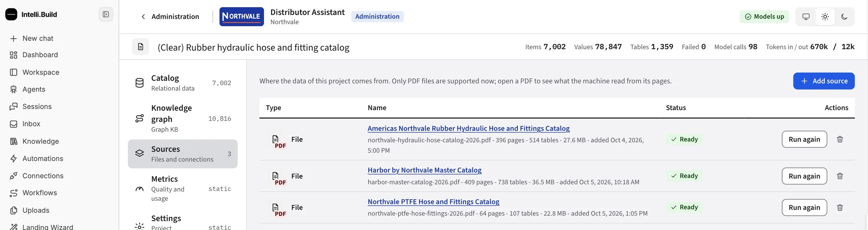Click the Sources layers icon
Screen dimensions: 868x230
pyautogui.click(x=140, y=153)
